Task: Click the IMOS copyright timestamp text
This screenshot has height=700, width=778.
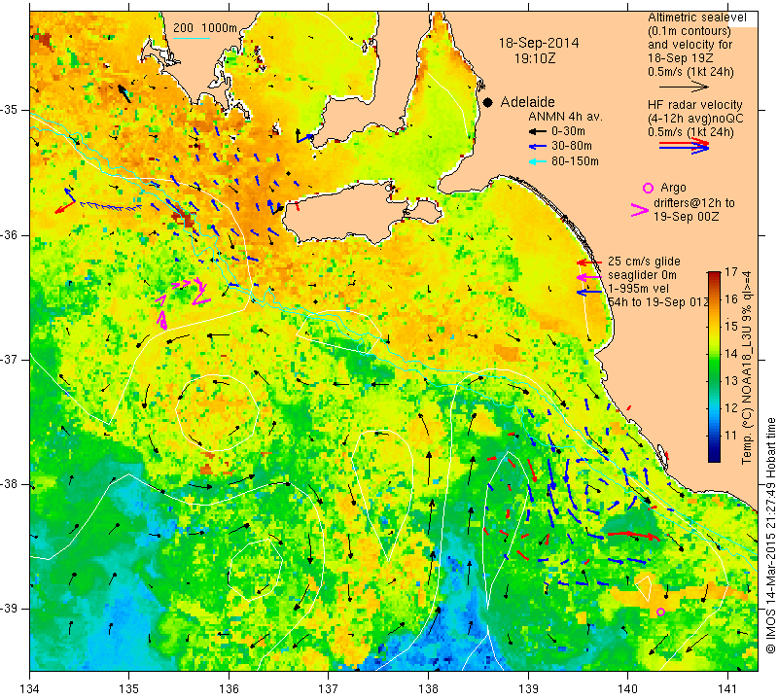Action: point(770,537)
